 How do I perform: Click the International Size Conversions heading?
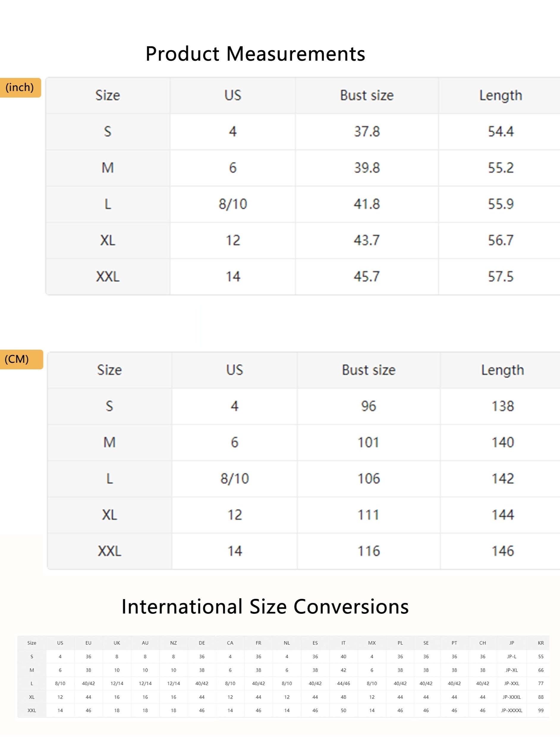point(265,607)
